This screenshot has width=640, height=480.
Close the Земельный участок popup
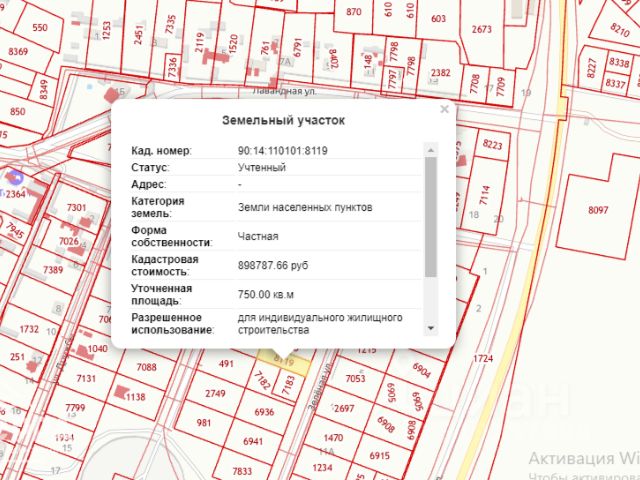point(444,109)
